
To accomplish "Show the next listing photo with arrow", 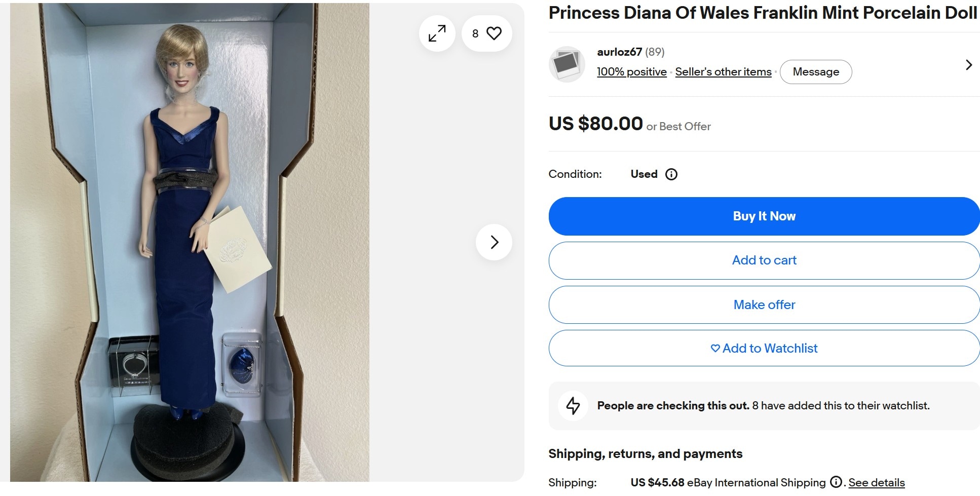I will click(494, 242).
